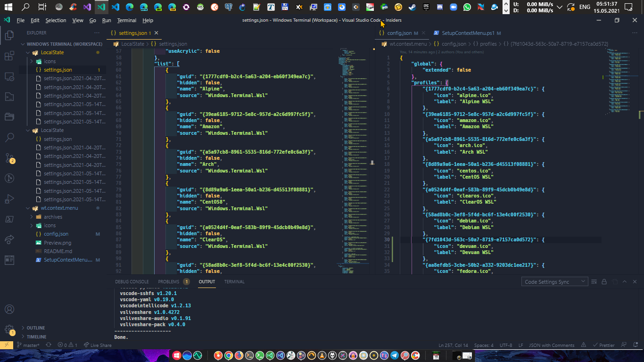This screenshot has height=362, width=644.
Task: Collapse first LocalState folder
Action: [28, 52]
